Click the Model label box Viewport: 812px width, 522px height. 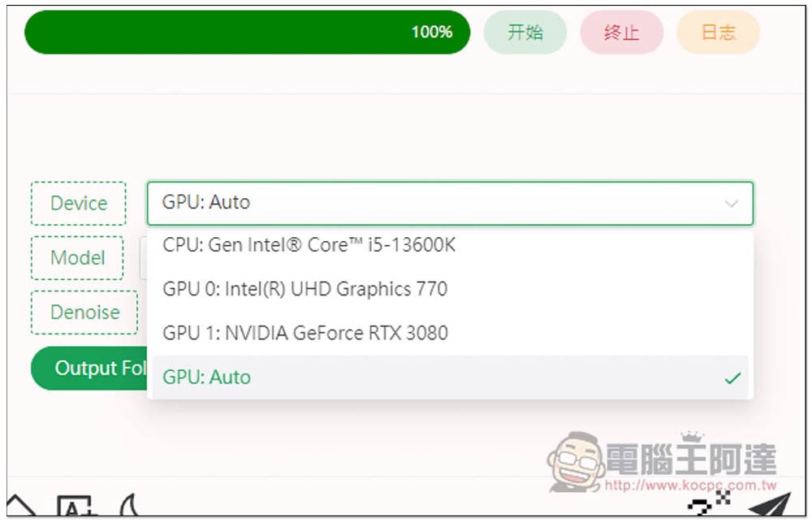point(78,258)
